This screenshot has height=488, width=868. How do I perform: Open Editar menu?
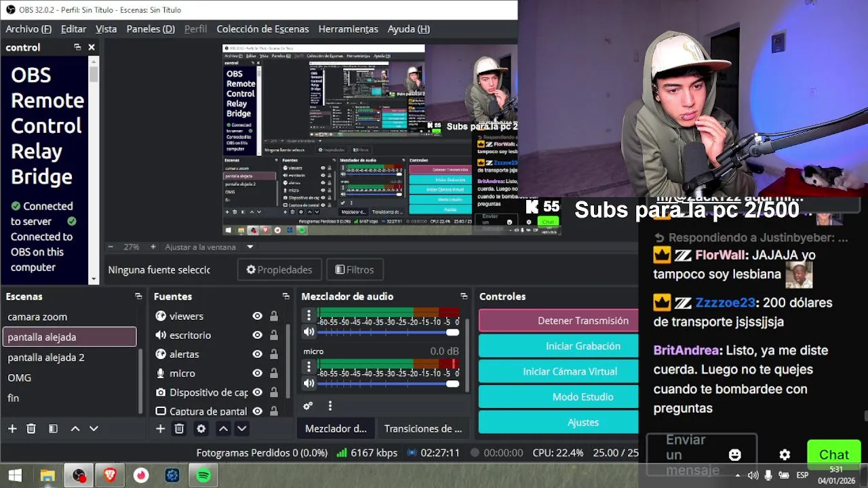(x=73, y=28)
